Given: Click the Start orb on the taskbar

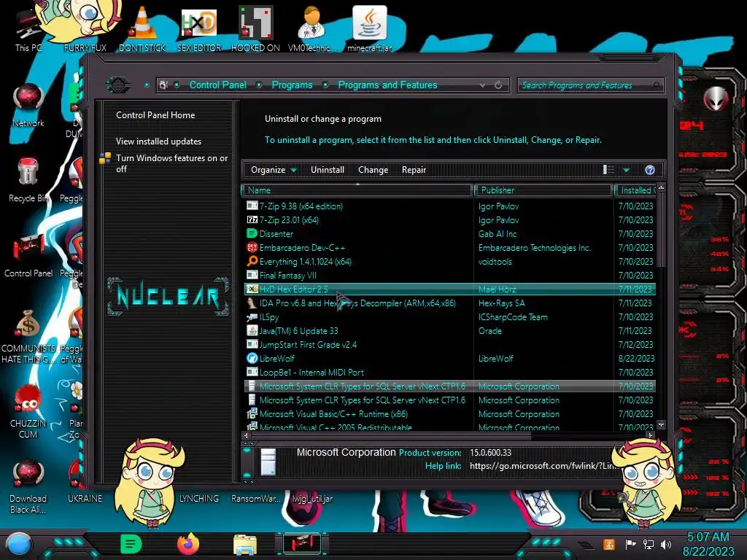Looking at the screenshot, I should tap(19, 544).
